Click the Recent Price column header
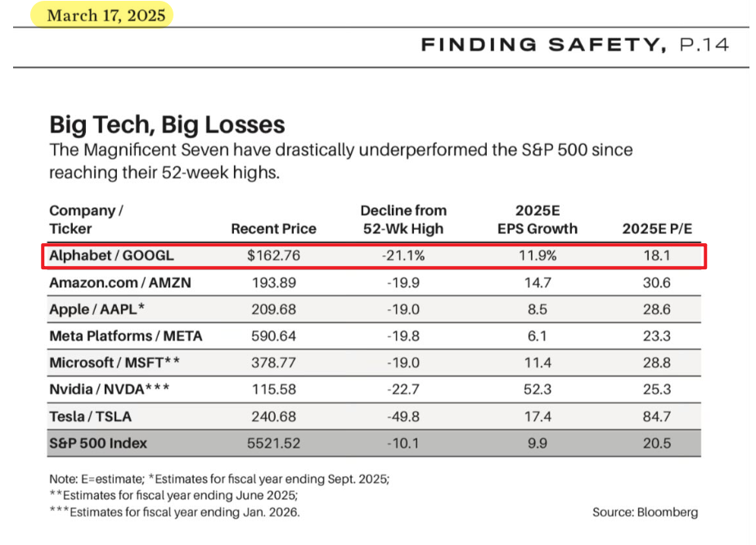 click(273, 229)
